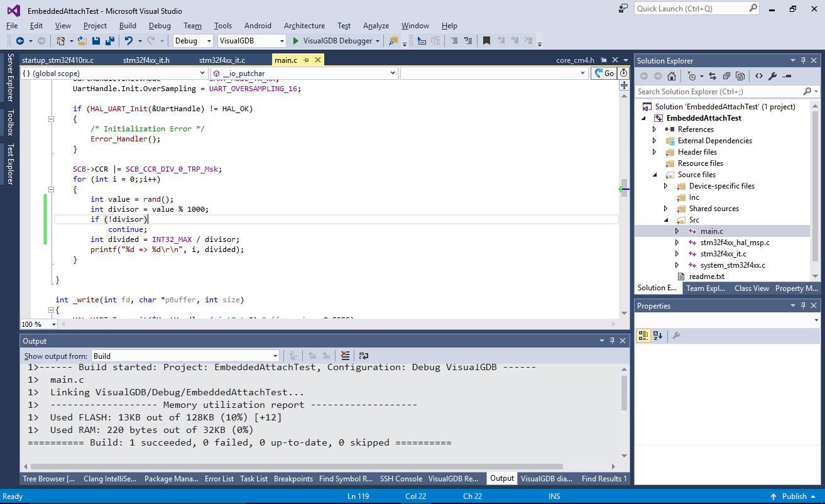The height and width of the screenshot is (504, 825).
Task: Click the Navigate Backward arrow icon
Action: coord(20,41)
